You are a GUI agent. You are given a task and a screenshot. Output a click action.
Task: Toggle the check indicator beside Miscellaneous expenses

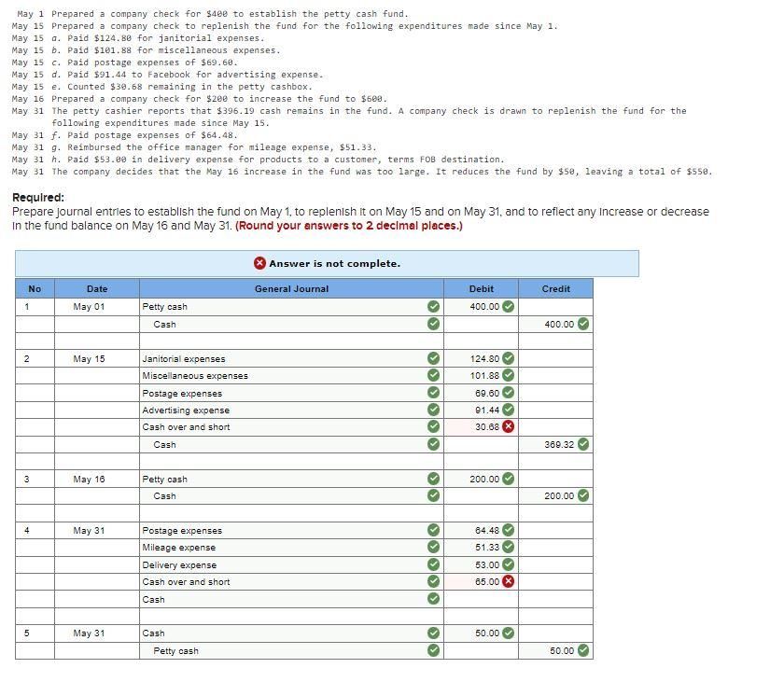[435, 376]
